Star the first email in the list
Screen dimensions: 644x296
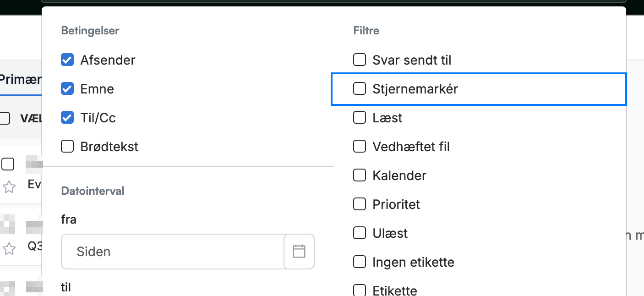point(9,186)
